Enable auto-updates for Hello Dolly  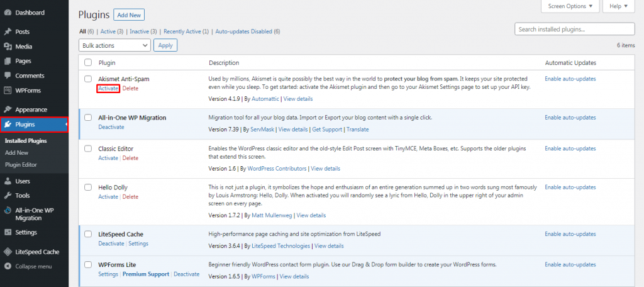point(570,188)
